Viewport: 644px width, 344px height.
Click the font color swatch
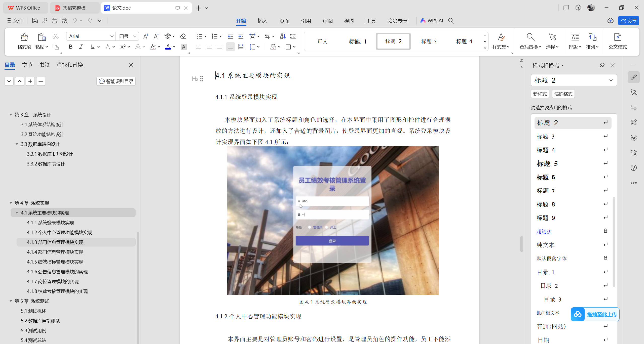[168, 47]
